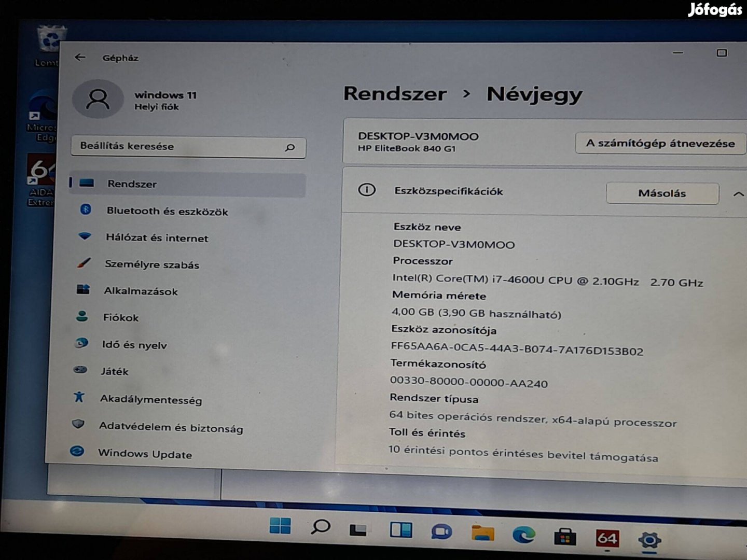This screenshot has height=560, width=747.
Task: Click the 4,00 GB memory value
Action: click(476, 313)
